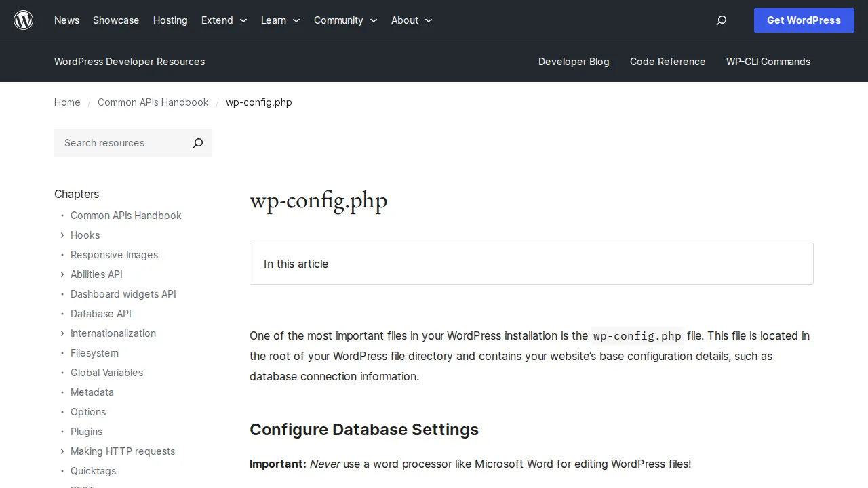Click the Get WordPress button
This screenshot has width=868, height=488.
[x=804, y=20]
